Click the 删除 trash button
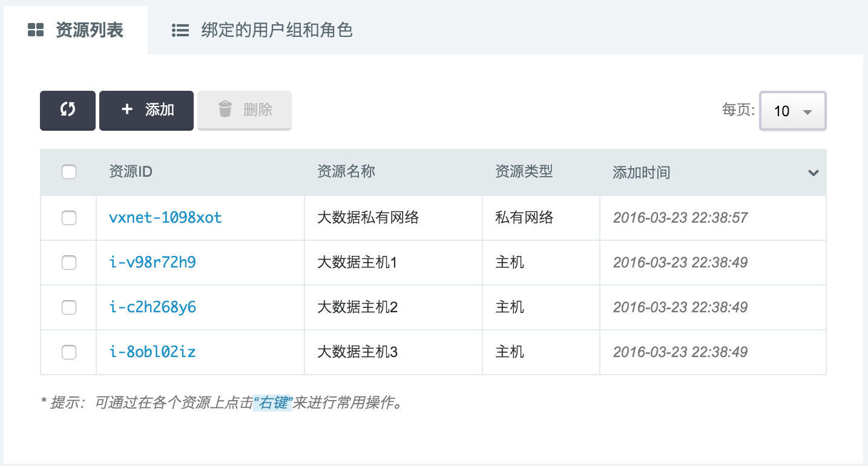868x466 pixels. click(245, 110)
